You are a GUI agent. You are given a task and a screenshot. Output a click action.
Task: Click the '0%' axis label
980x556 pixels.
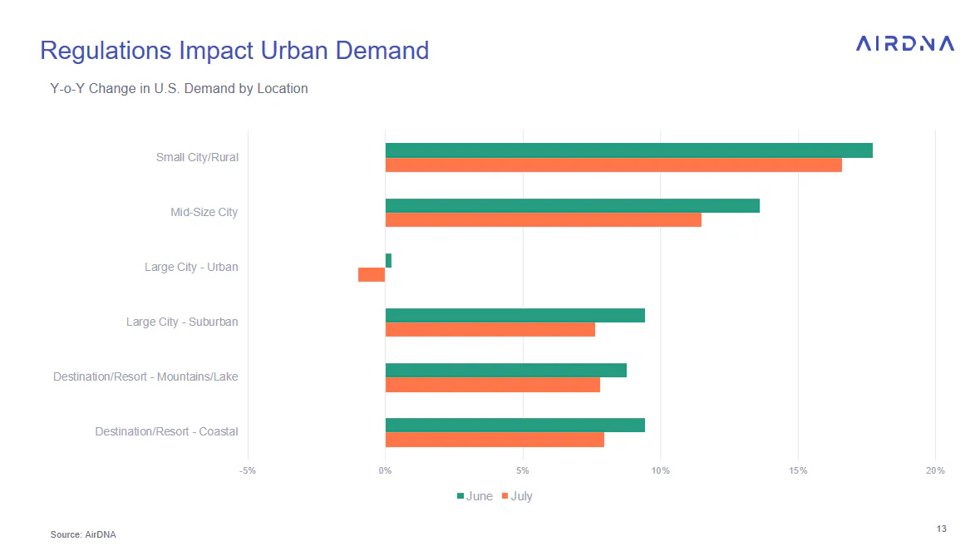[x=385, y=471]
